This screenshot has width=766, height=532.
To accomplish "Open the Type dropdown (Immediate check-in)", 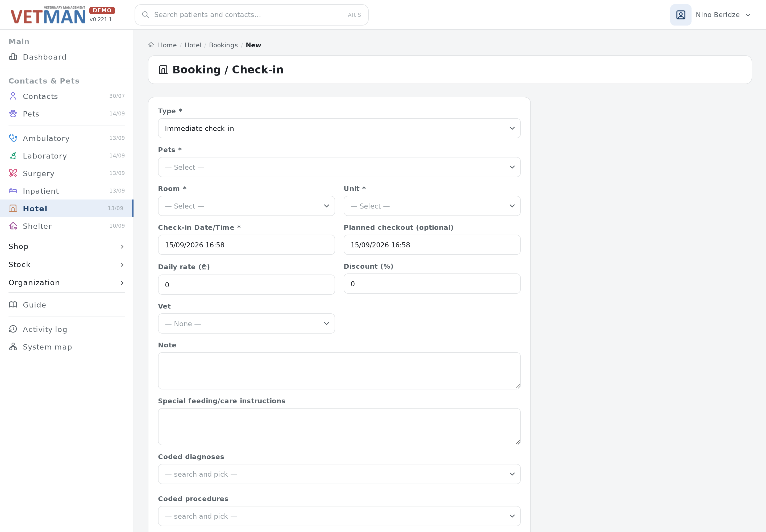I will click(339, 128).
